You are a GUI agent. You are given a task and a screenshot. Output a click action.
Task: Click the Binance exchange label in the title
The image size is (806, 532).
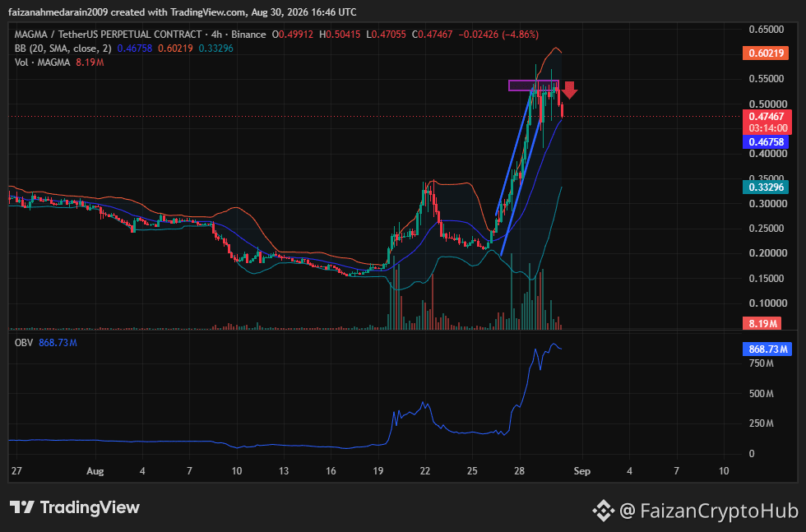248,35
